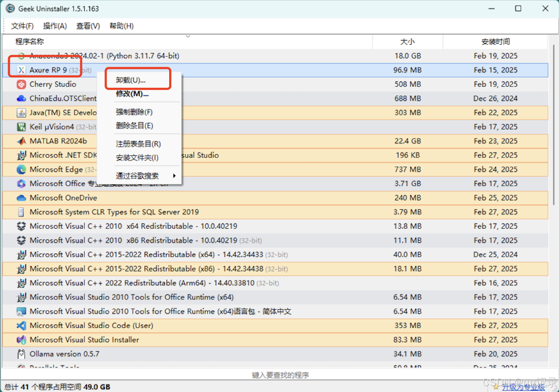Open 注册表条目(R) from the context menu
Screen dimensions: 559x392
point(138,144)
